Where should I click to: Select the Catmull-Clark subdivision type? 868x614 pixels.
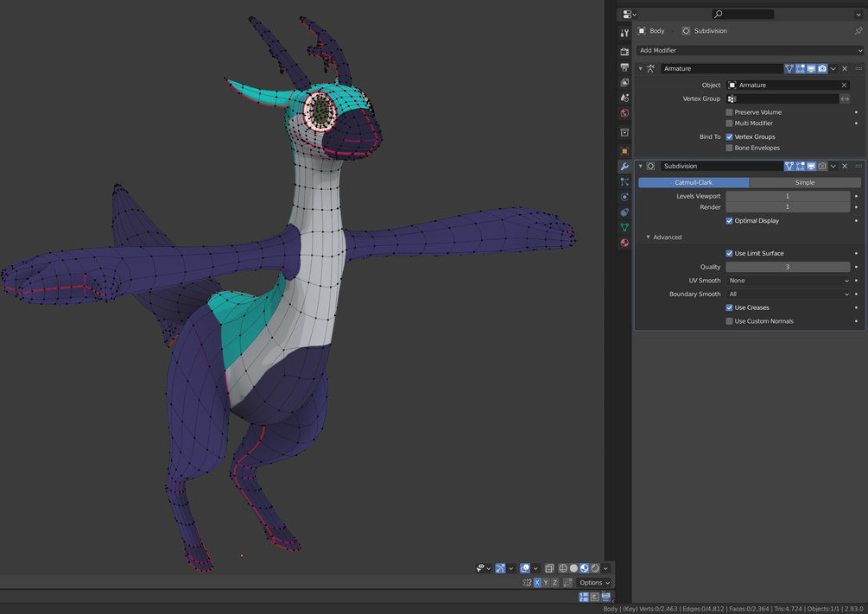(x=694, y=182)
